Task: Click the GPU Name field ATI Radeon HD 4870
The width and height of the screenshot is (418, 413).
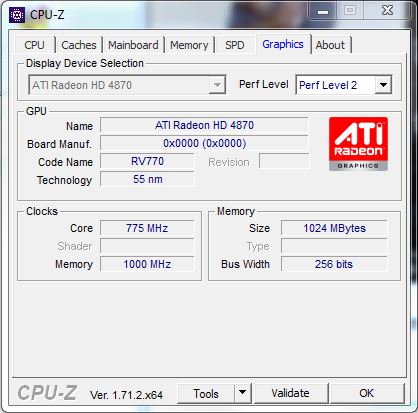Action: tap(204, 125)
